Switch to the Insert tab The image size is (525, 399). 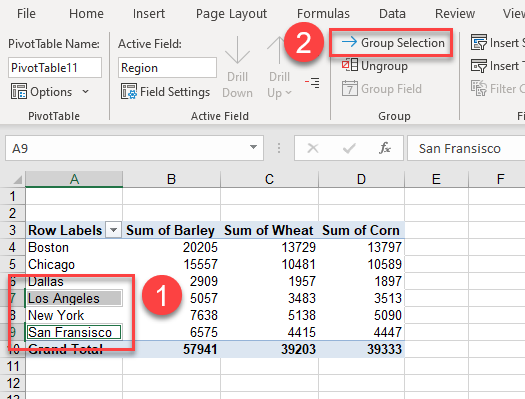(149, 14)
